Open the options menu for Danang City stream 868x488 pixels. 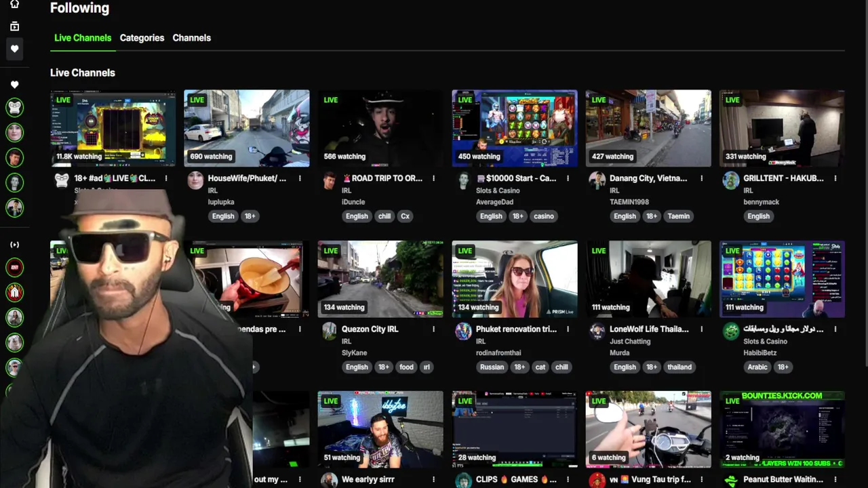click(x=701, y=178)
